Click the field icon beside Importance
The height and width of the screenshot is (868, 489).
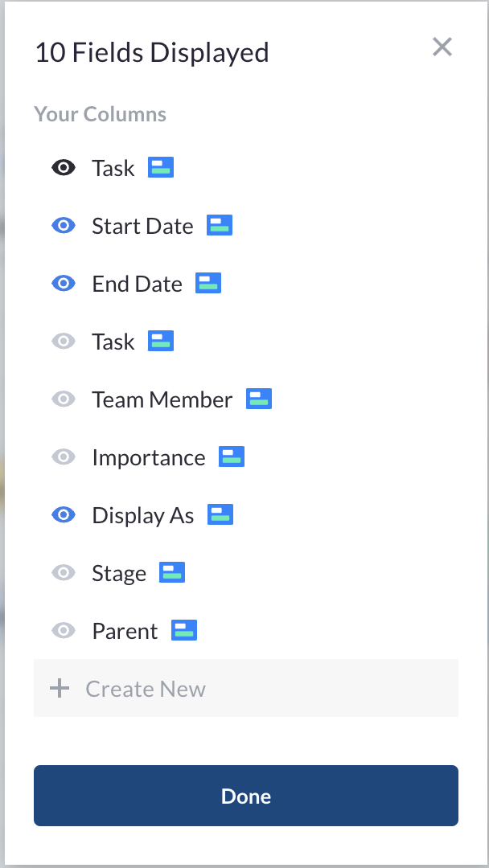pos(232,457)
